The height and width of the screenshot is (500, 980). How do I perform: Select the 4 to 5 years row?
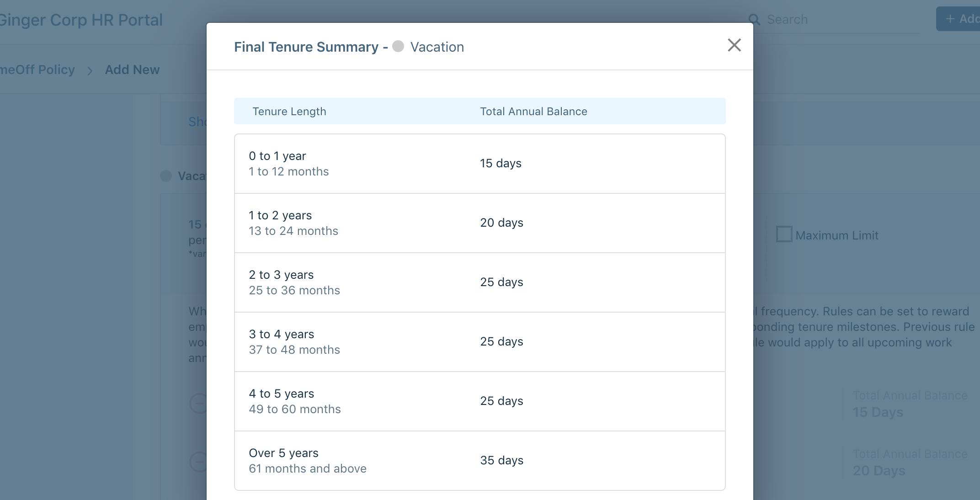click(x=479, y=401)
